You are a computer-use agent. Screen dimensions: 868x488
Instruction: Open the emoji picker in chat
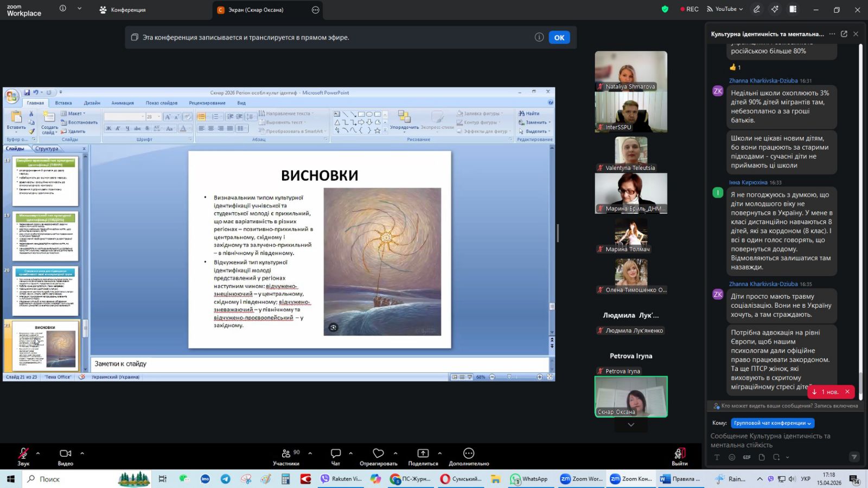(732, 457)
